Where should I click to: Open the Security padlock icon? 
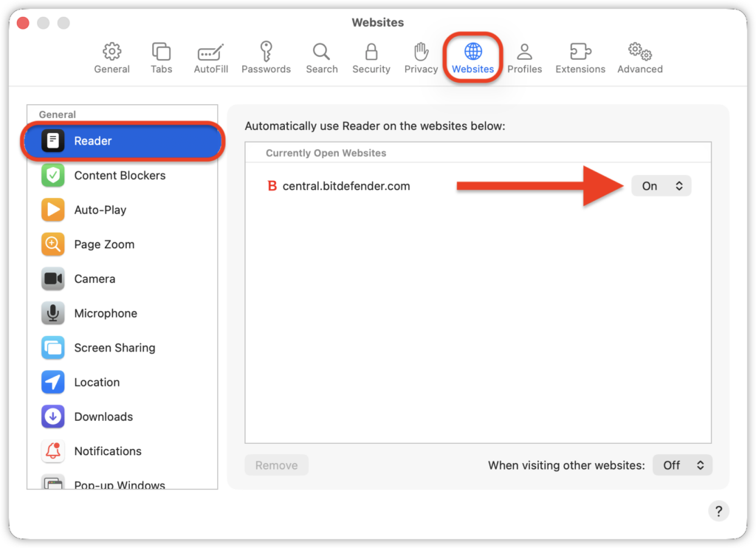click(x=371, y=51)
